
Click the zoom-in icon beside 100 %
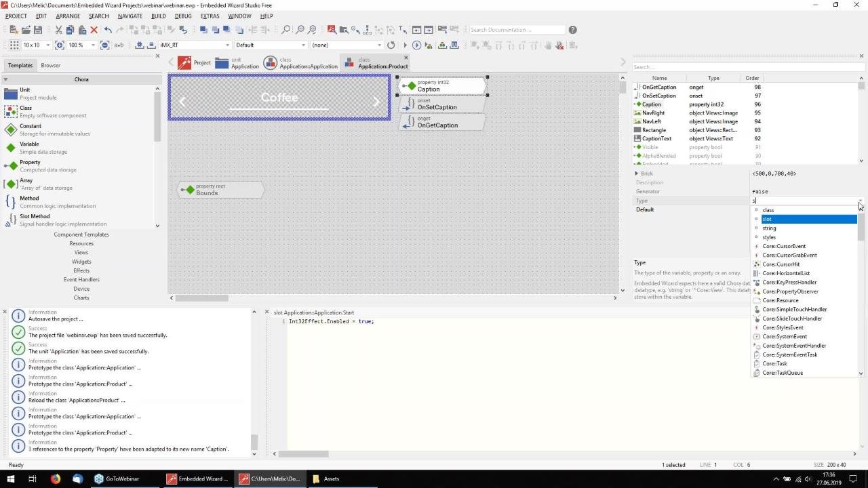(60, 45)
